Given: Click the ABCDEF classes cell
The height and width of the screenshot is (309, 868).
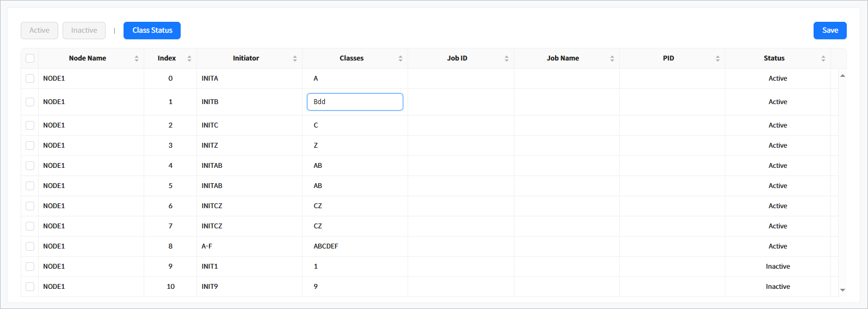Looking at the screenshot, I should [326, 246].
